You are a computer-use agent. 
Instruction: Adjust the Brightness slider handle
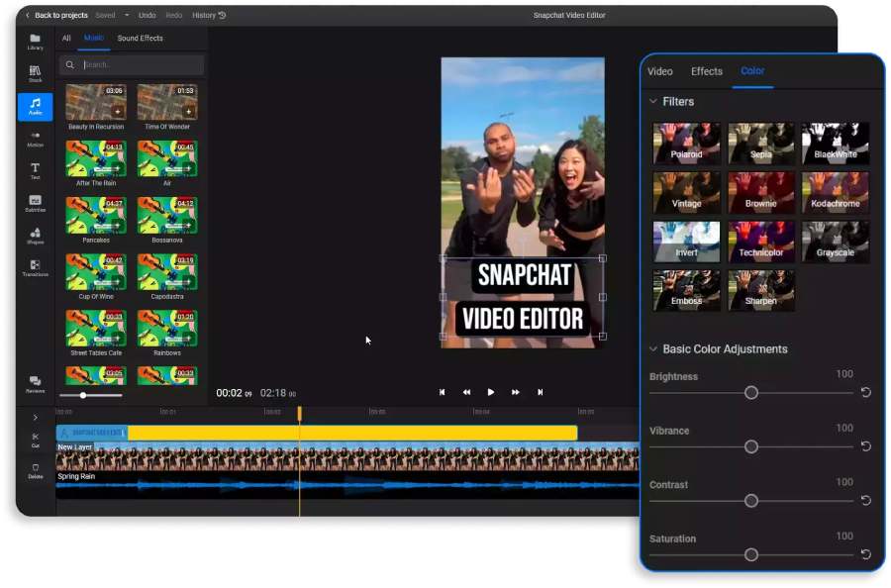tap(751, 393)
